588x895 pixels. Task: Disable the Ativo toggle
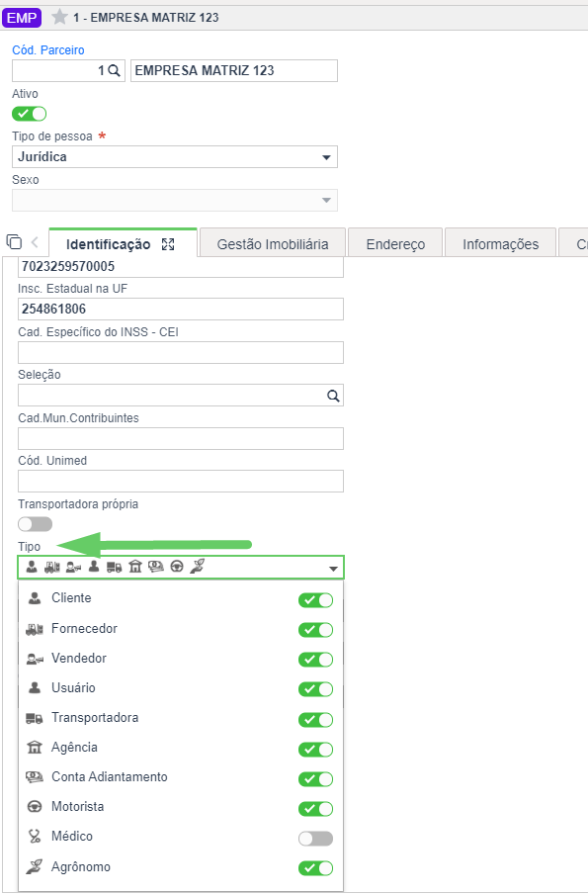pyautogui.click(x=29, y=114)
